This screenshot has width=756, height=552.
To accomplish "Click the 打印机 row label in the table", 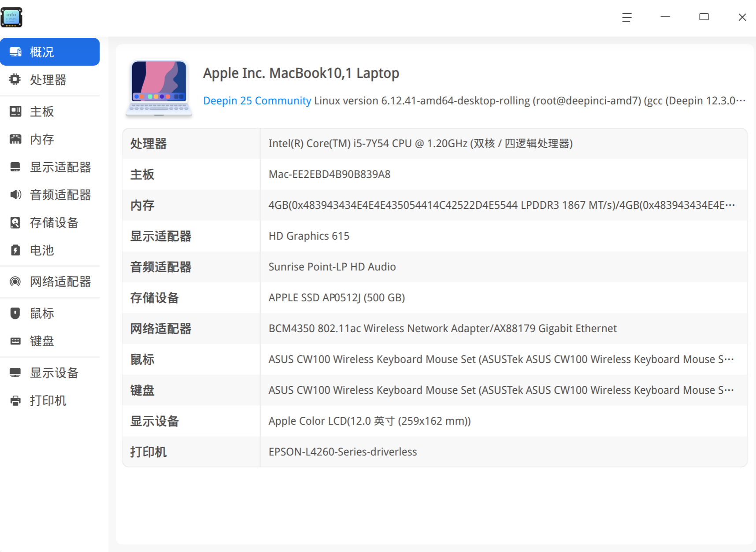I will [148, 452].
